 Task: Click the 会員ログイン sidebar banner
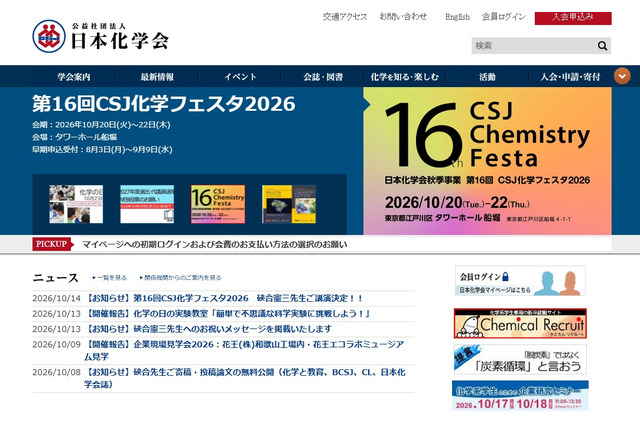tap(520, 281)
